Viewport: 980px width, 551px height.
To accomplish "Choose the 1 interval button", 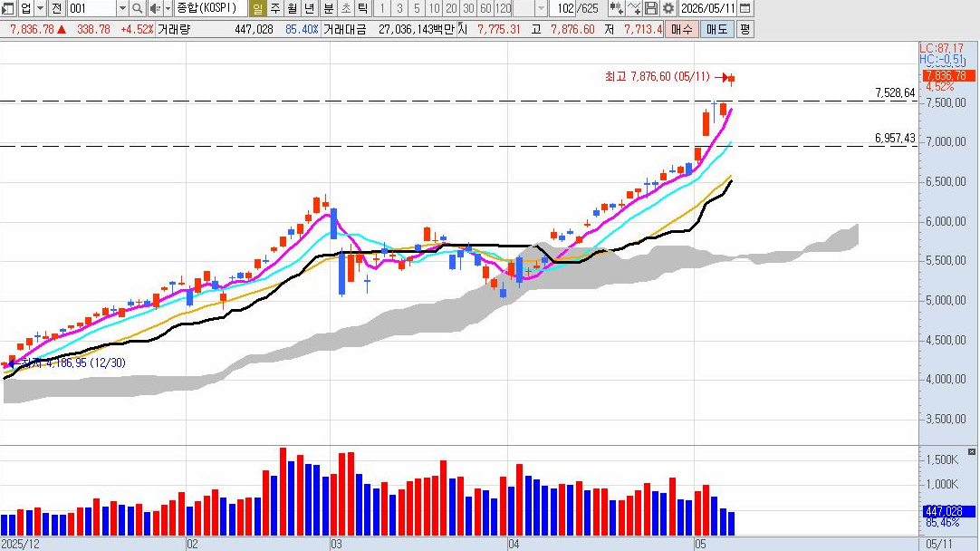I will 382,8.
